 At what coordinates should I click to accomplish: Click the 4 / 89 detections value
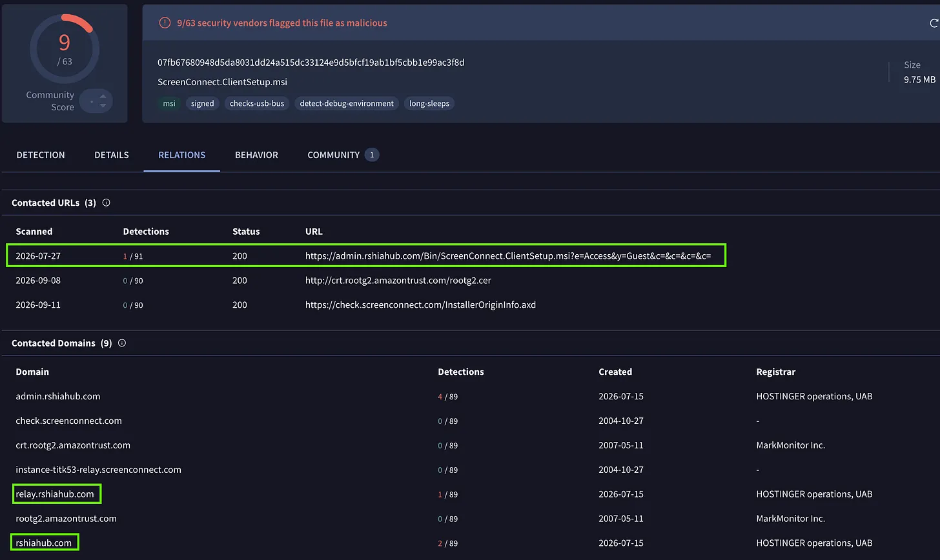tap(448, 397)
